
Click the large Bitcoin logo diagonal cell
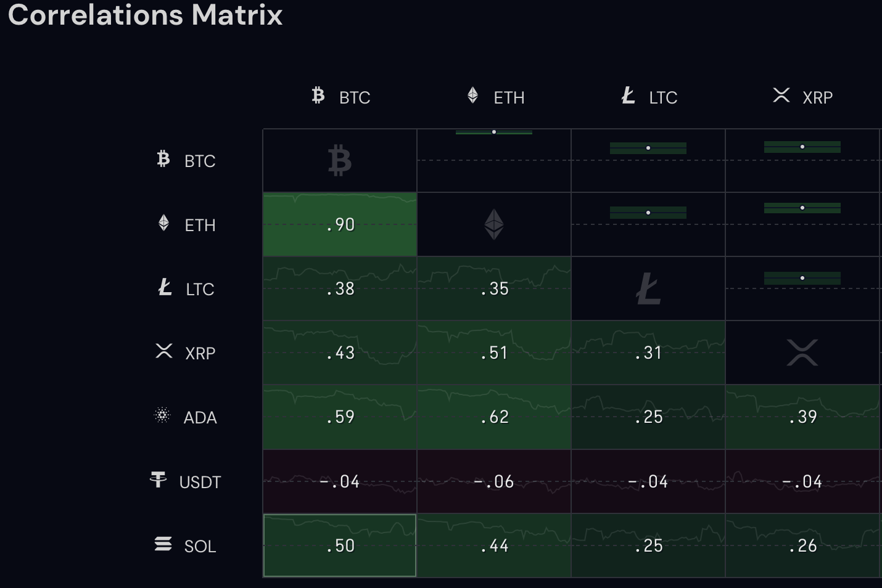point(340,160)
